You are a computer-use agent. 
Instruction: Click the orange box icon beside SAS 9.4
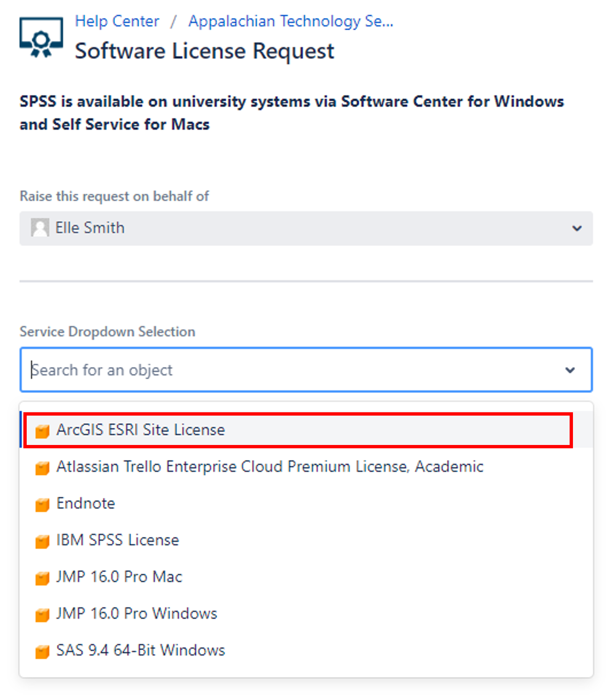[x=42, y=652]
